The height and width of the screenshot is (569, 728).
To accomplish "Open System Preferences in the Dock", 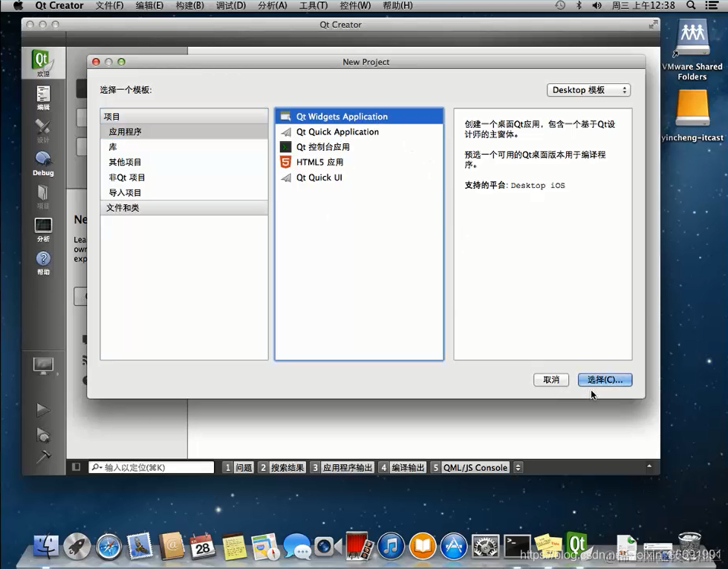I will (485, 546).
